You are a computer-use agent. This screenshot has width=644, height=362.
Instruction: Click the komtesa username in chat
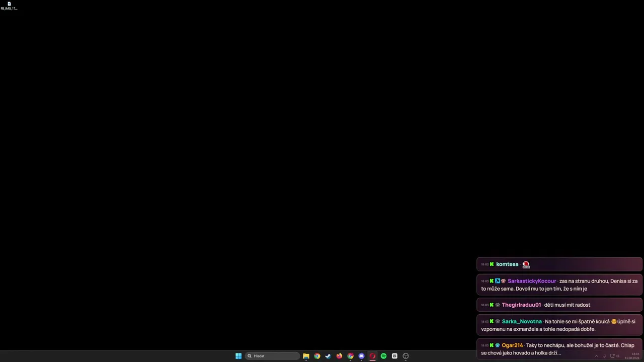[507, 264]
